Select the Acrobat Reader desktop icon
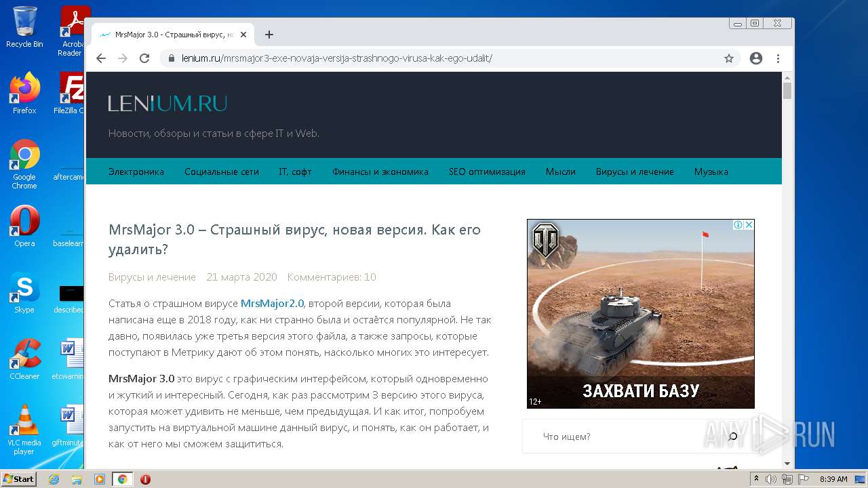The height and width of the screenshot is (488, 868). (72, 30)
